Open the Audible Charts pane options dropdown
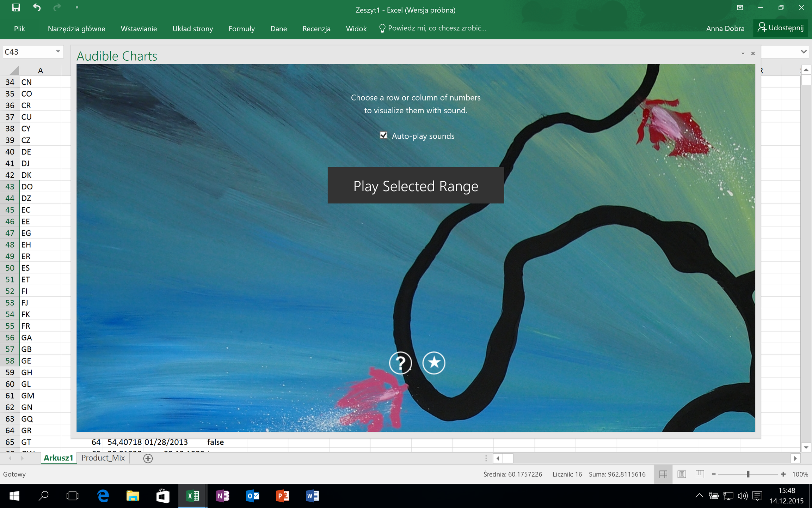812x508 pixels. [x=743, y=54]
